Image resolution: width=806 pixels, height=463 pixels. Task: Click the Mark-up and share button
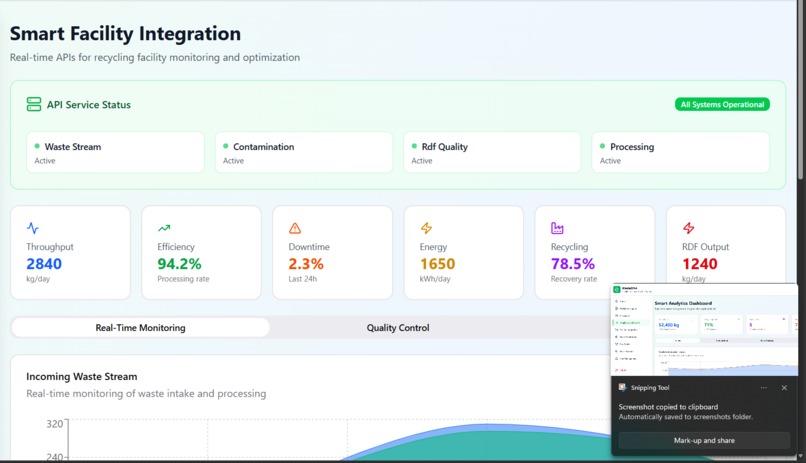pos(704,440)
